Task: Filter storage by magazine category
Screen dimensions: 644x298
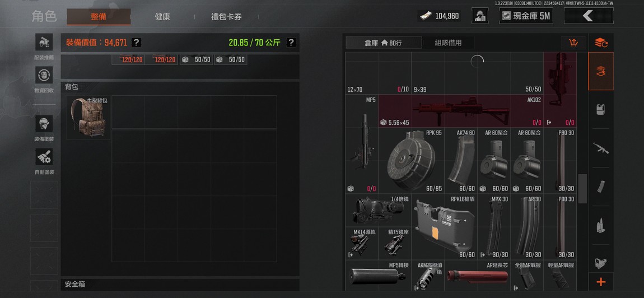Action: click(601, 187)
